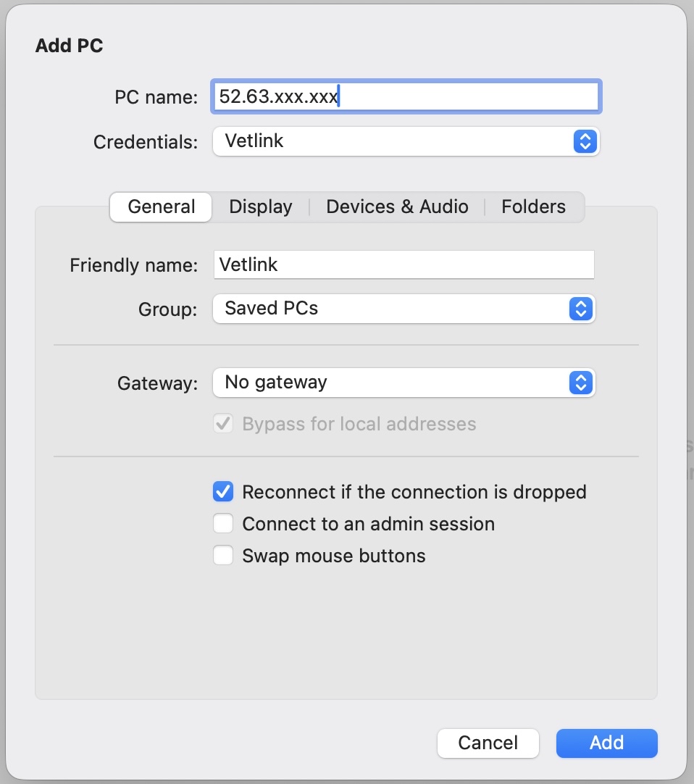Click the blue chevron icon beside Vetlink credentials
This screenshot has height=784, width=694.
[584, 141]
